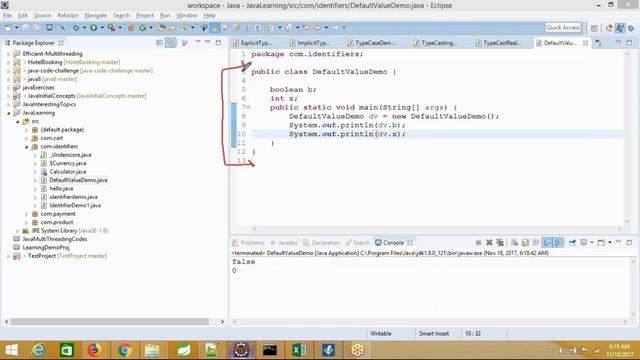
Task: Click the collapse marker beside line 7
Action: (x=249, y=107)
